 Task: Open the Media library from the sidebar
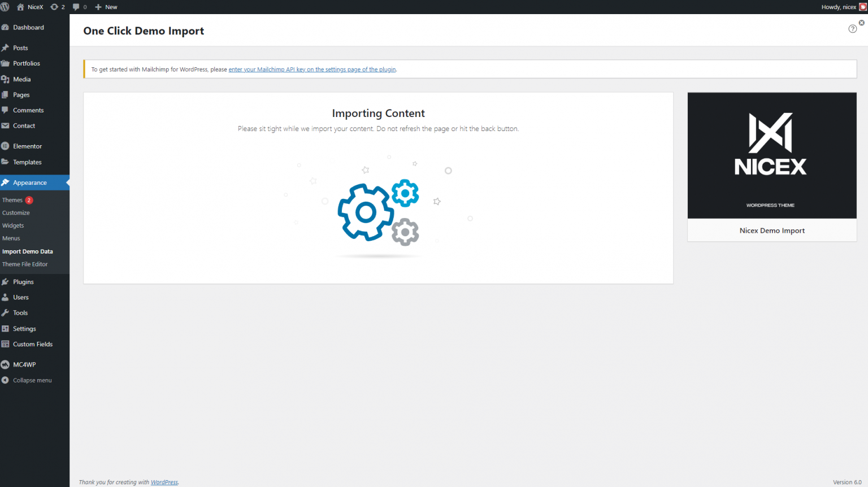point(6,79)
